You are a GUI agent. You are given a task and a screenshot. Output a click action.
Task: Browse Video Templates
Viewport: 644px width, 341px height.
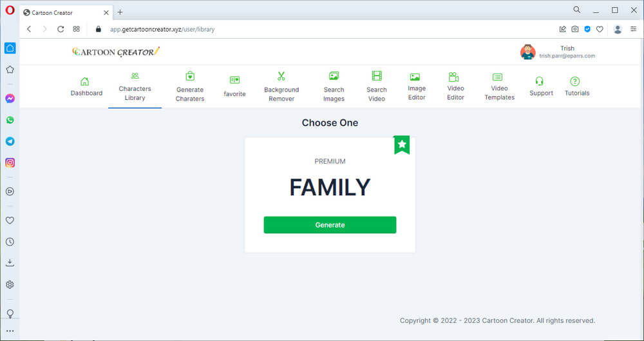coord(500,87)
